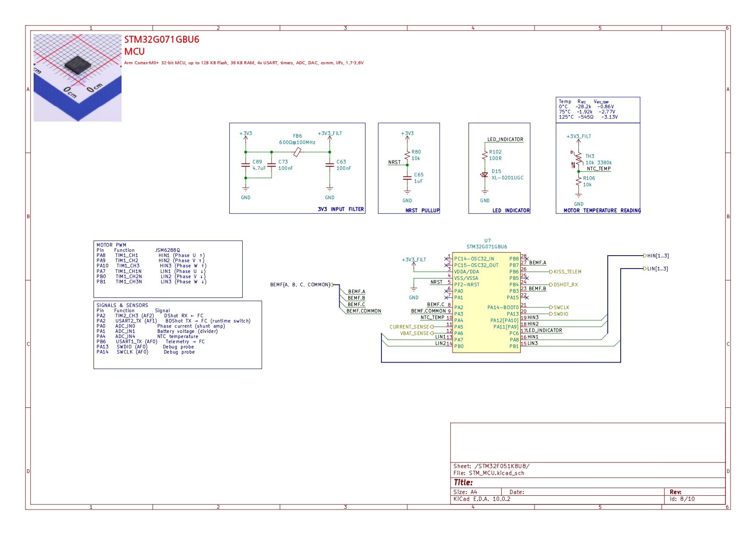Click the NRST net label beside R80
Image resolution: width=756 pixels, height=535 pixels.
click(394, 162)
